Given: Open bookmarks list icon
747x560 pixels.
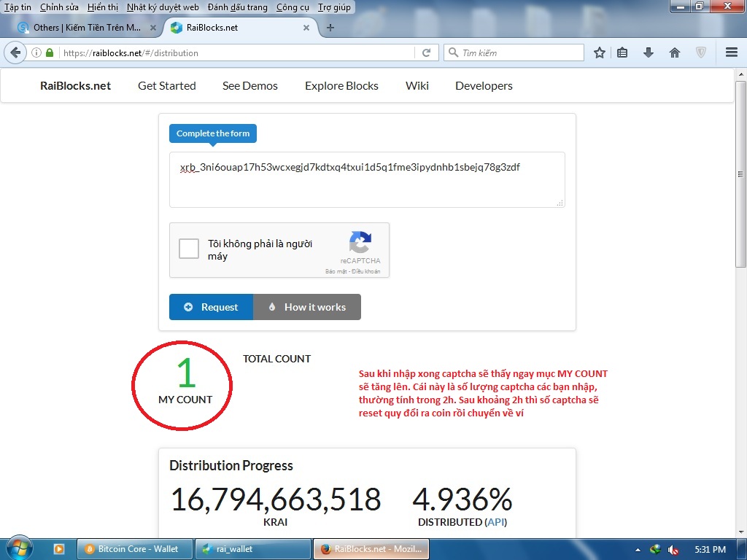Looking at the screenshot, I should click(622, 52).
